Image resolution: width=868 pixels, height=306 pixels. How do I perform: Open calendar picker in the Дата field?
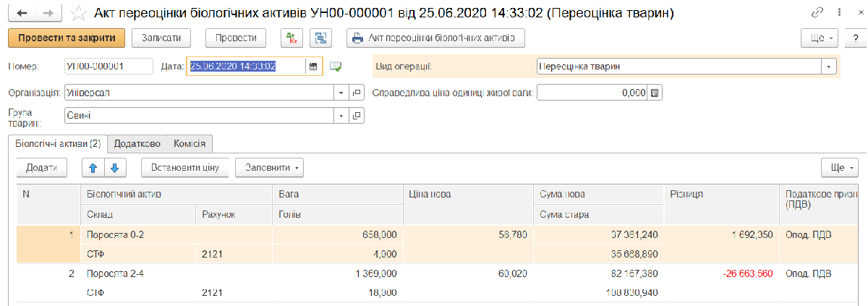click(x=313, y=67)
